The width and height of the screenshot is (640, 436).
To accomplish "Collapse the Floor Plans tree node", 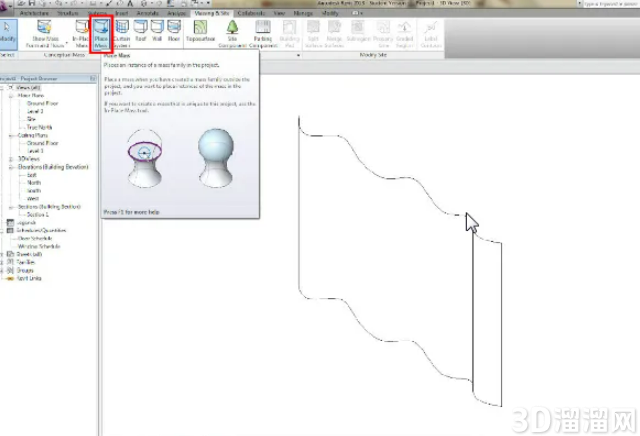I will [x=11, y=95].
